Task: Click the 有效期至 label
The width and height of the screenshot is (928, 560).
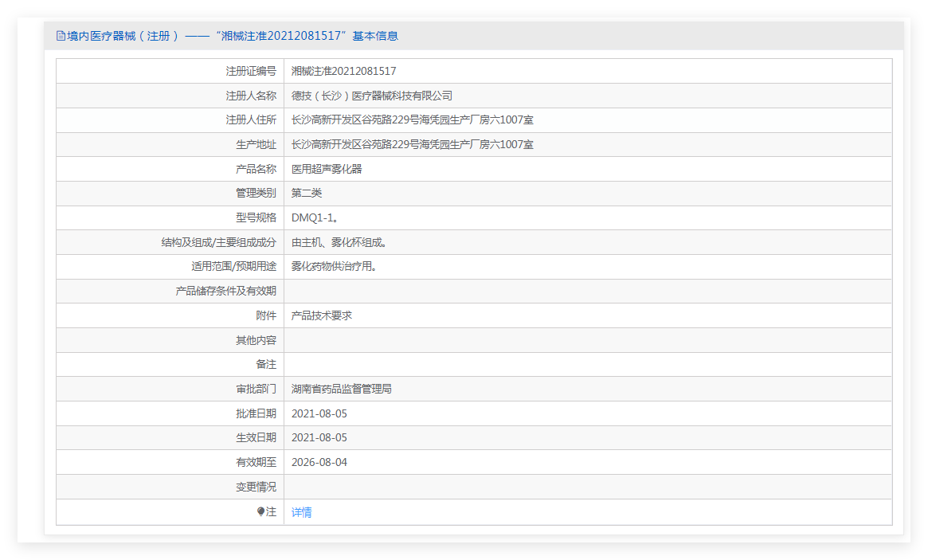Action: point(256,462)
